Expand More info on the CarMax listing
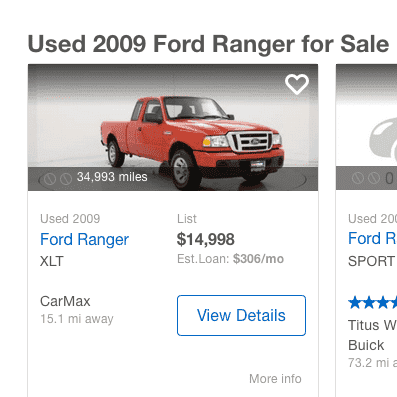Viewport: 397px width, 397px height. [275, 379]
